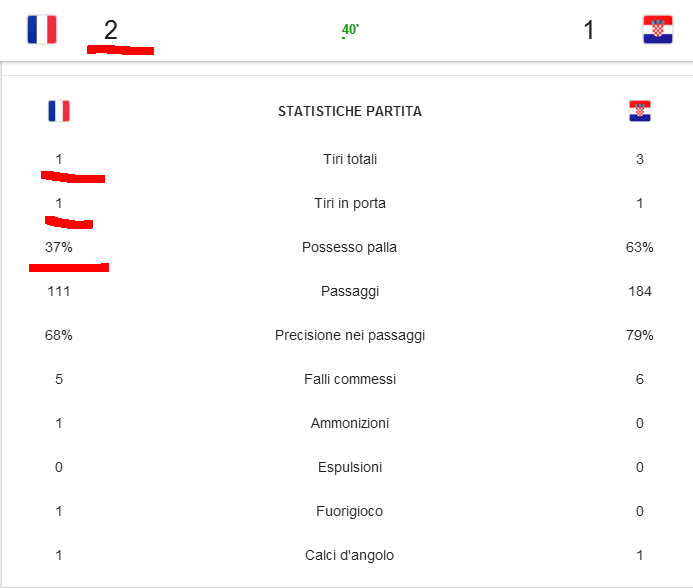
Task: Click Croatia's 63% possession value
Action: point(640,247)
